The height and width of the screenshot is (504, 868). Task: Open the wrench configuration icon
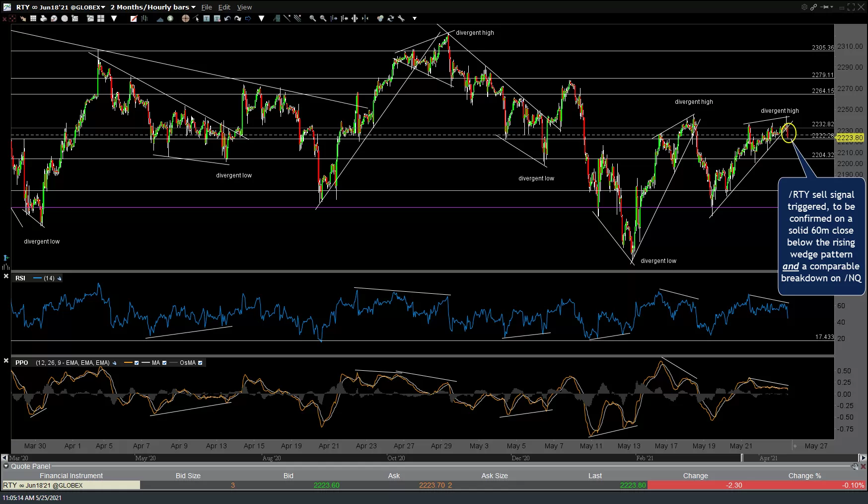click(401, 18)
